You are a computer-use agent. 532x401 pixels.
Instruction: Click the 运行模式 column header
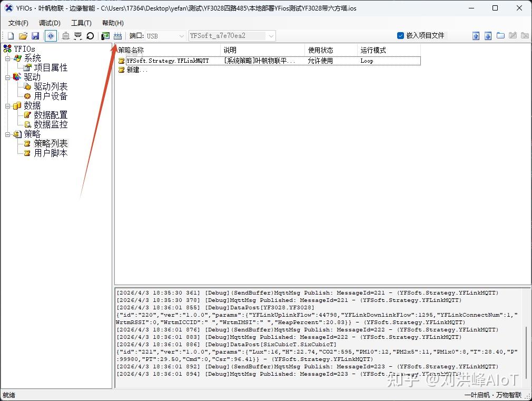click(389, 50)
